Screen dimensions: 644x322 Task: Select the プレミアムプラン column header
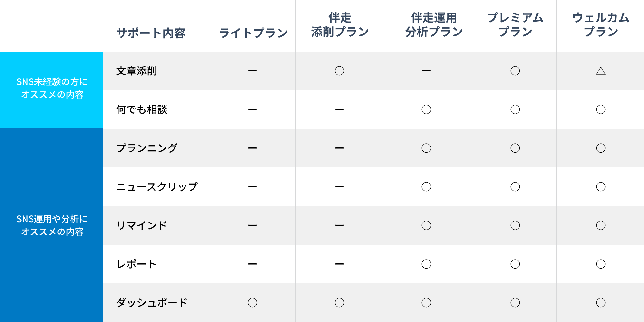[515, 25]
